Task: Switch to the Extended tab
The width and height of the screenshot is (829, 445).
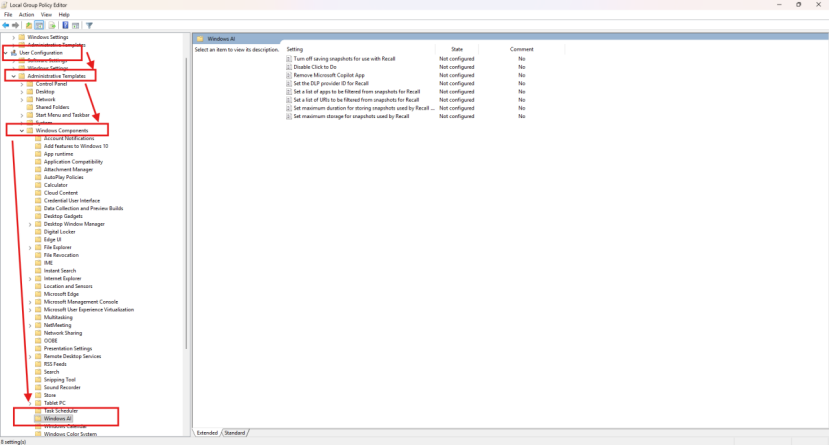Action: 207,433
